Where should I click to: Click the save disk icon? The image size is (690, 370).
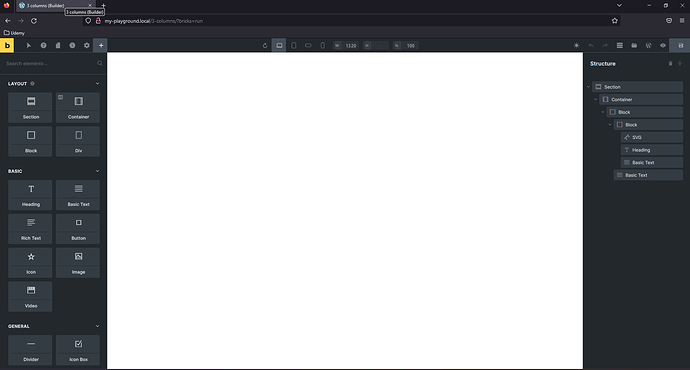point(680,45)
